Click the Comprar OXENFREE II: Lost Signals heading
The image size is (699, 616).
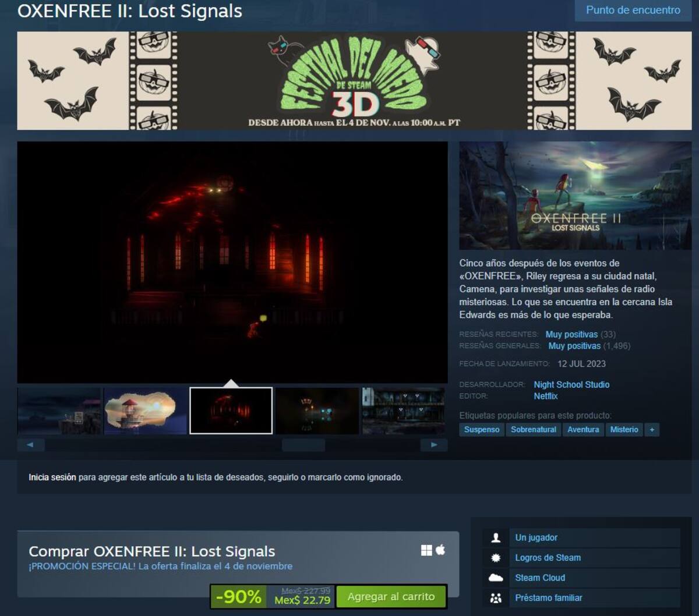click(x=152, y=551)
